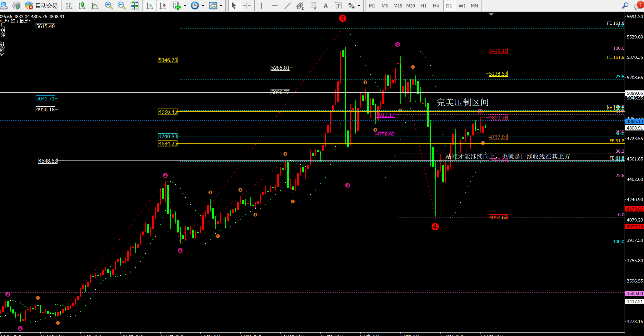This screenshot has height=336, width=644.
Task: Select the Draw Trendline tool
Action: [287, 6]
